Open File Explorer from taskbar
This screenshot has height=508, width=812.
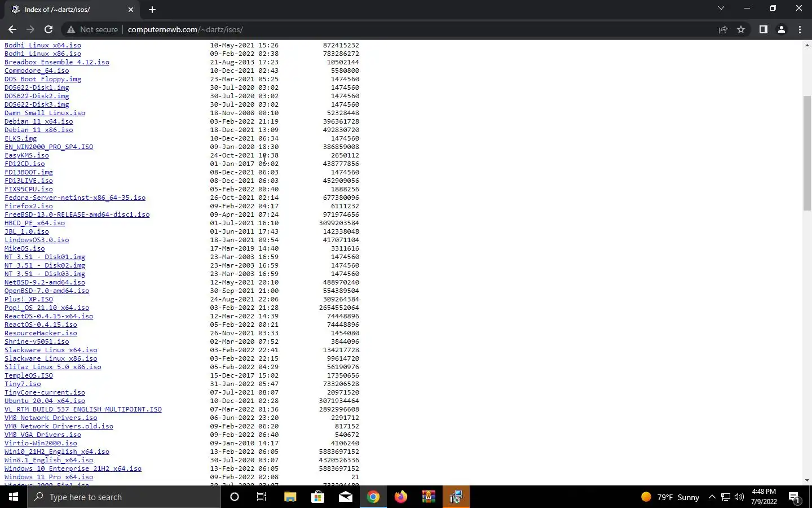pyautogui.click(x=290, y=497)
